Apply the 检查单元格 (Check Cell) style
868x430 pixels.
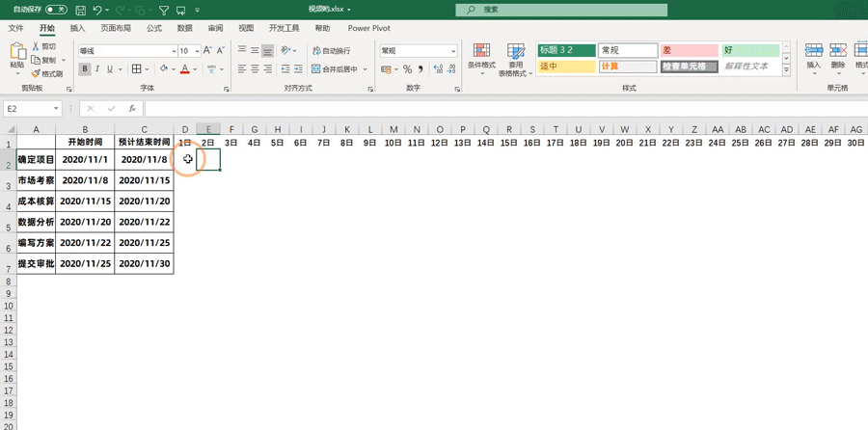690,67
